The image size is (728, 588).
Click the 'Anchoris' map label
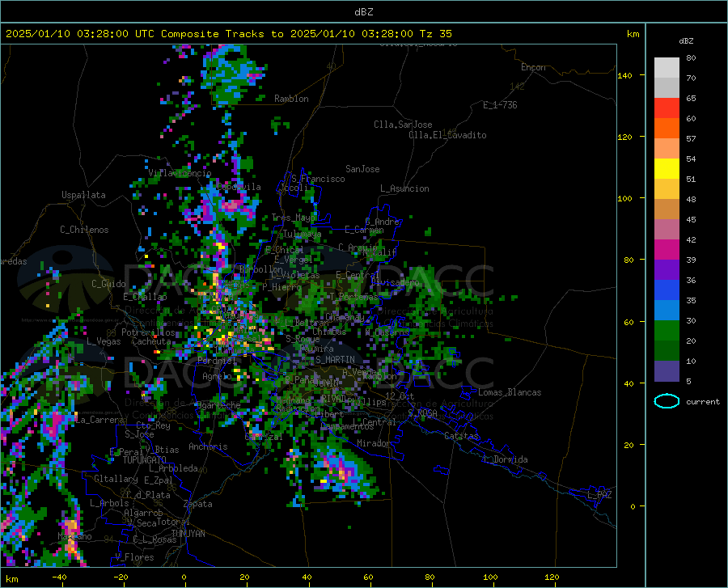pyautogui.click(x=208, y=446)
